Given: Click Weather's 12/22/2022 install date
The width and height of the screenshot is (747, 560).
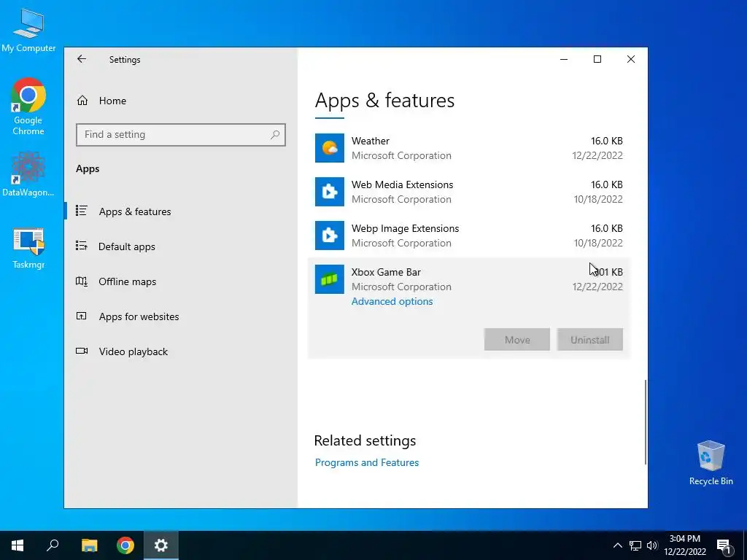Looking at the screenshot, I should coord(597,156).
